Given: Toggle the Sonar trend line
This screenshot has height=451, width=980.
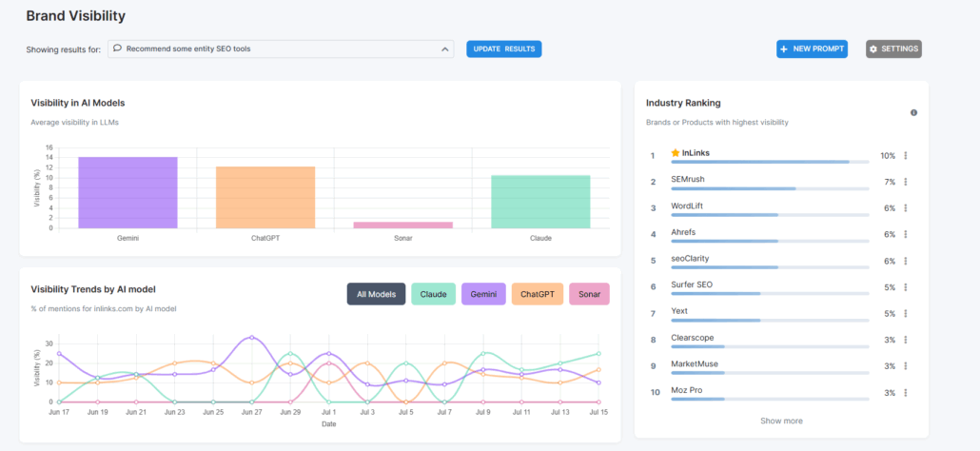Looking at the screenshot, I should (x=589, y=294).
